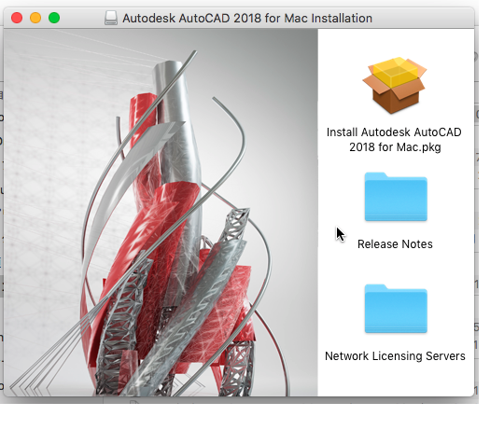The height and width of the screenshot is (444, 504).
Task: Click the disk icon in the title bar
Action: 111,18
